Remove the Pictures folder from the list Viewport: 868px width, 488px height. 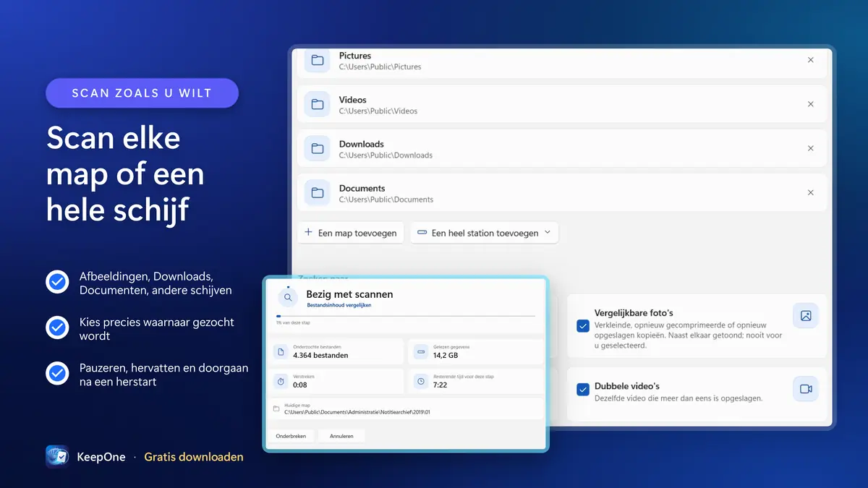tap(811, 60)
